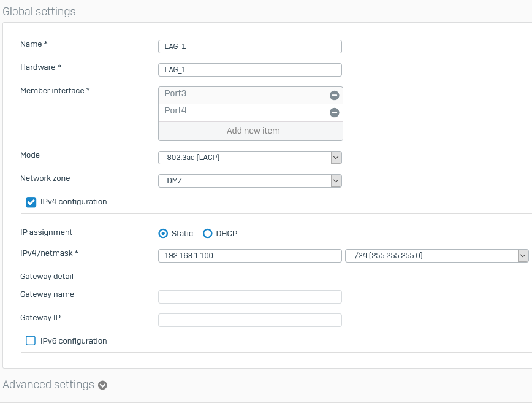Open the Network zone dropdown
This screenshot has width=532, height=403.
click(x=335, y=180)
